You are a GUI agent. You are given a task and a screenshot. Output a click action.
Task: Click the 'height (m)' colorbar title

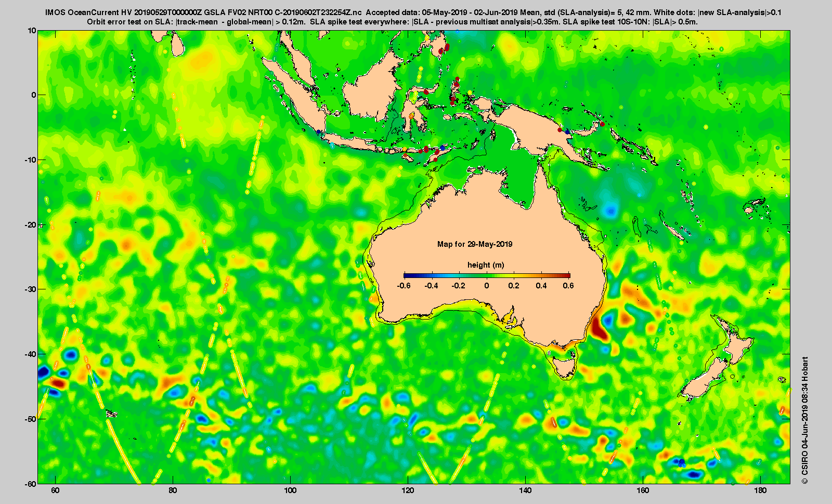pos(486,265)
